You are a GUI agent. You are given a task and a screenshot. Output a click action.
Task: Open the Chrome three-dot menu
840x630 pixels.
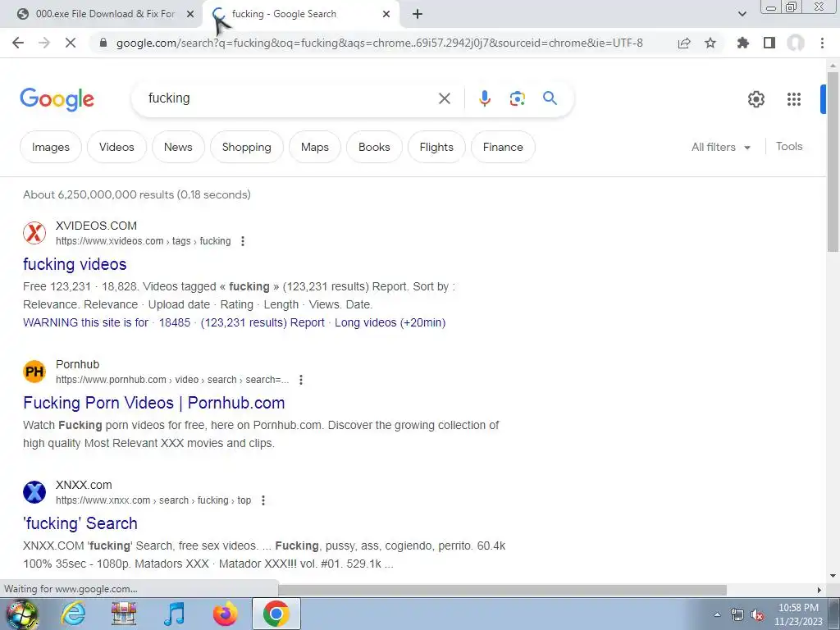point(822,43)
